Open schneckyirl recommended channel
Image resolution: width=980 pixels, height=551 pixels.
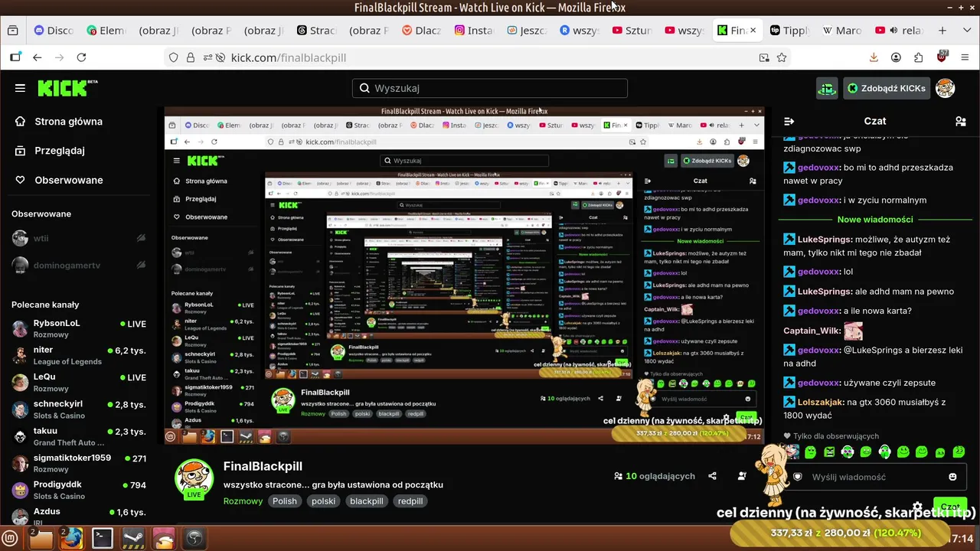(78, 409)
